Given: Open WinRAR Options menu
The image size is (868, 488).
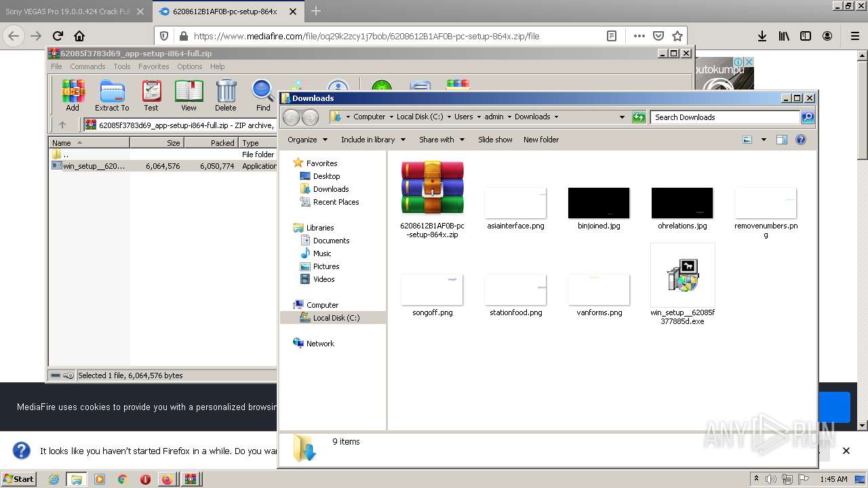Looking at the screenshot, I should click(190, 66).
